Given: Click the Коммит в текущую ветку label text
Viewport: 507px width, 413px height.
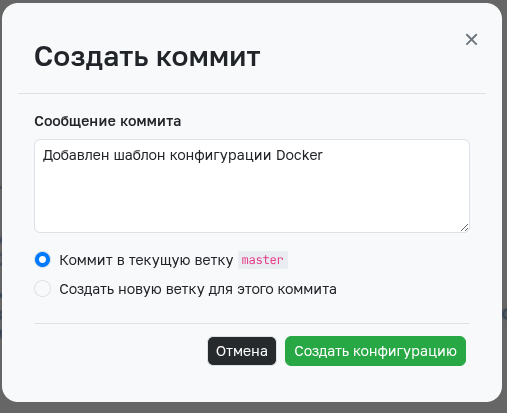Looking at the screenshot, I should 146,260.
